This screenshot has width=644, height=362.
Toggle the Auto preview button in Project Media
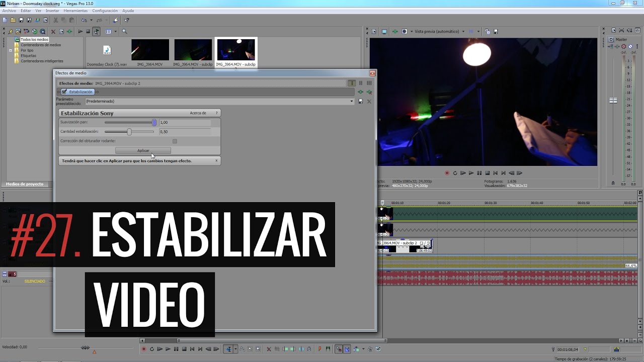pos(96,31)
